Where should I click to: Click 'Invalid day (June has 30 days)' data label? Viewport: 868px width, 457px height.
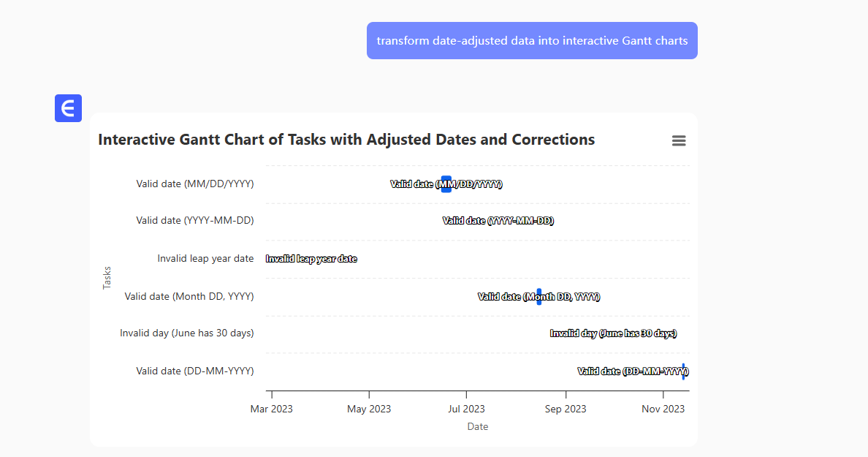tap(613, 333)
